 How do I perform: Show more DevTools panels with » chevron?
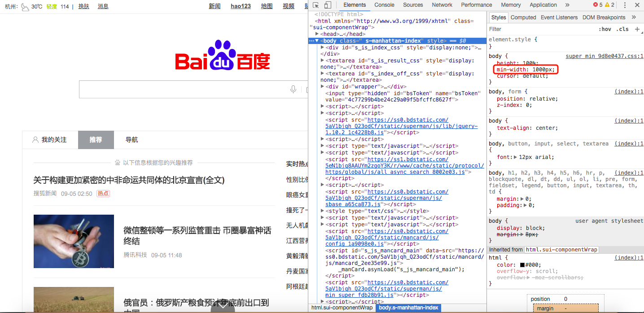pyautogui.click(x=567, y=5)
